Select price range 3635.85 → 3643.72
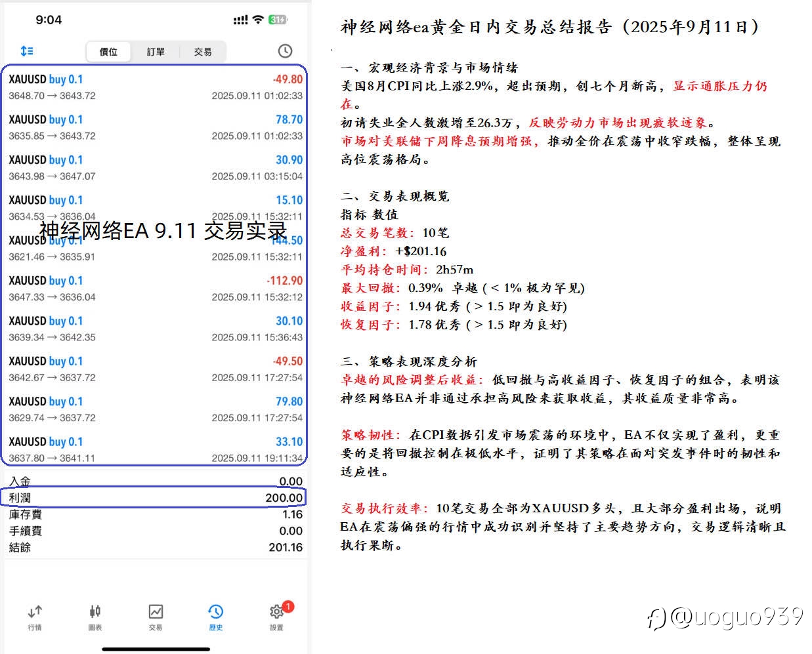812x654 pixels. (52, 136)
